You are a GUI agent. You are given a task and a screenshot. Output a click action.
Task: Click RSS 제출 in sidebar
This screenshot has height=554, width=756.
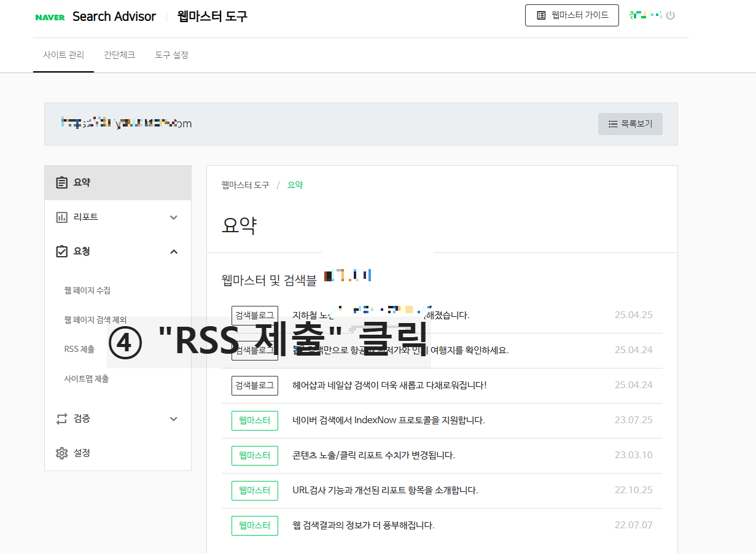click(79, 349)
